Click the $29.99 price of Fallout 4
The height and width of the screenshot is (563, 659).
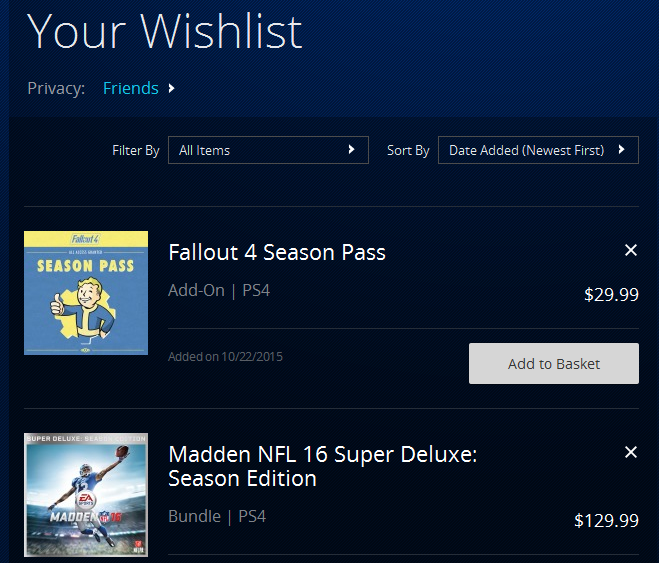(611, 295)
